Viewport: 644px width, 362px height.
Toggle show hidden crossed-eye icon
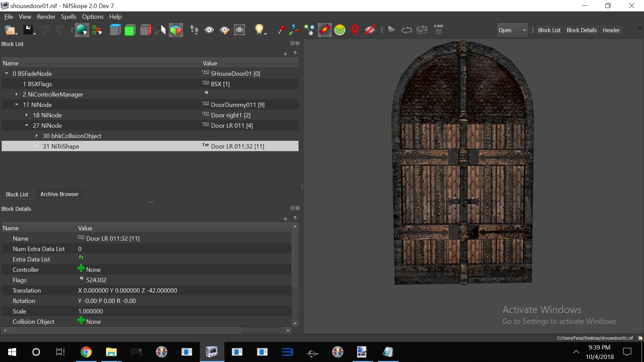coord(370,30)
